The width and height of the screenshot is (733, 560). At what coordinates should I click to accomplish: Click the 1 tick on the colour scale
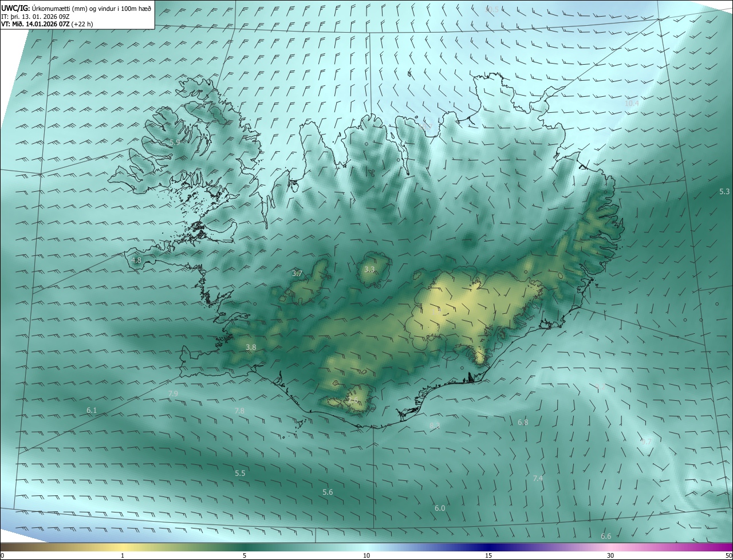point(123,555)
